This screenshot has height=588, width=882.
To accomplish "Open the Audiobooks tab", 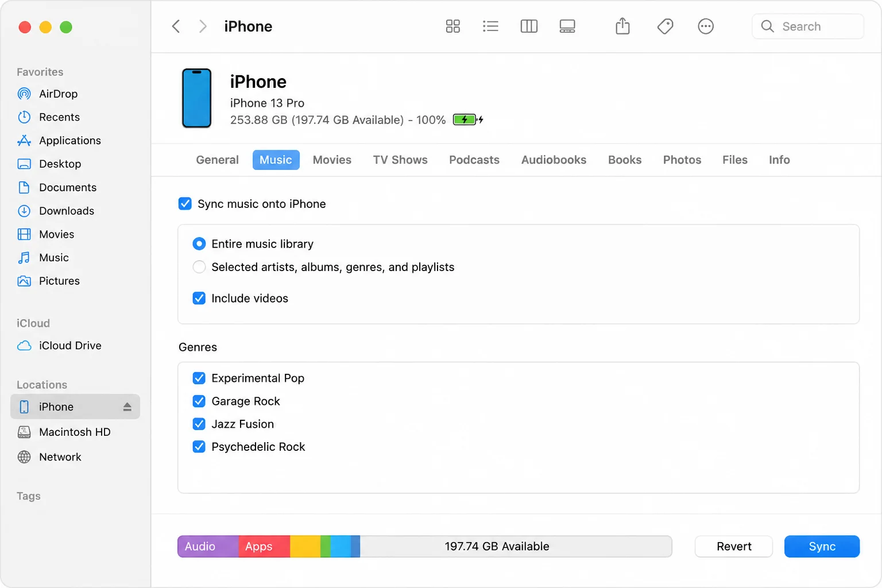I will [554, 160].
